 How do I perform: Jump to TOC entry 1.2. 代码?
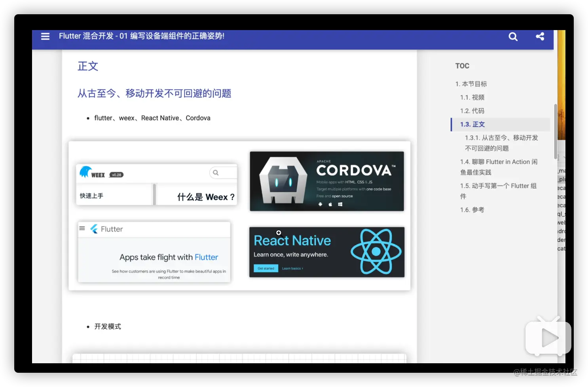[472, 111]
